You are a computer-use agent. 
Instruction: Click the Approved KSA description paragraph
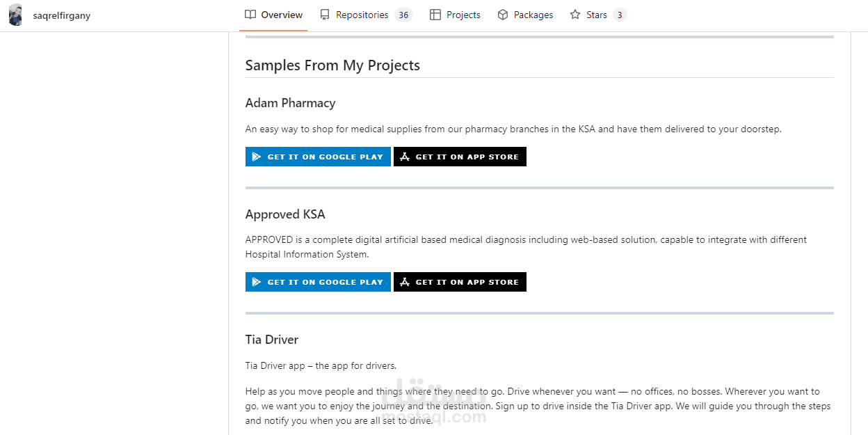click(526, 246)
